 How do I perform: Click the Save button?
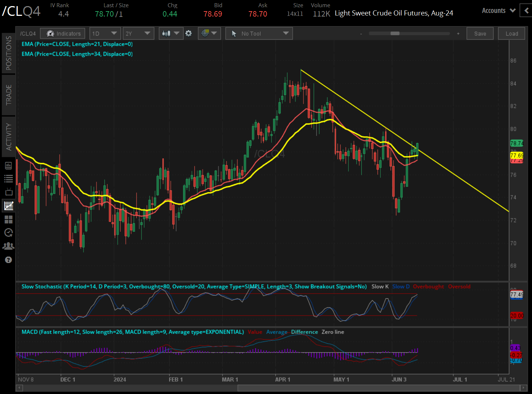tap(480, 33)
